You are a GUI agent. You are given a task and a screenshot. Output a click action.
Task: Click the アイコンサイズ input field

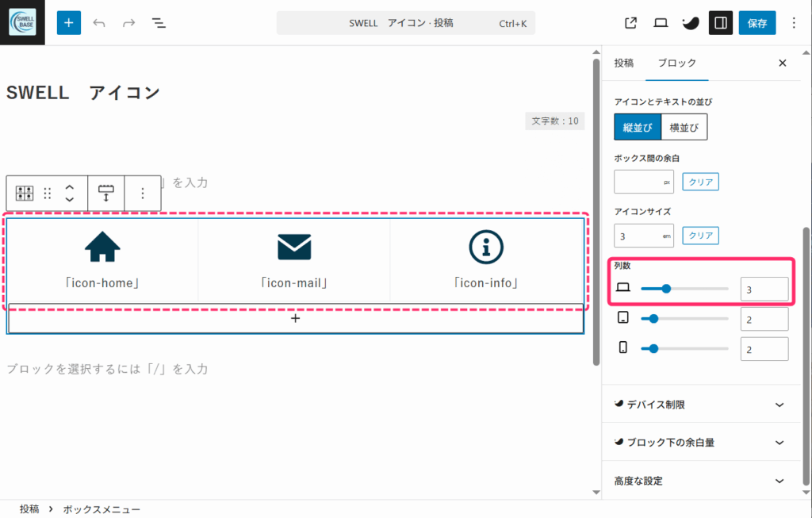point(644,236)
